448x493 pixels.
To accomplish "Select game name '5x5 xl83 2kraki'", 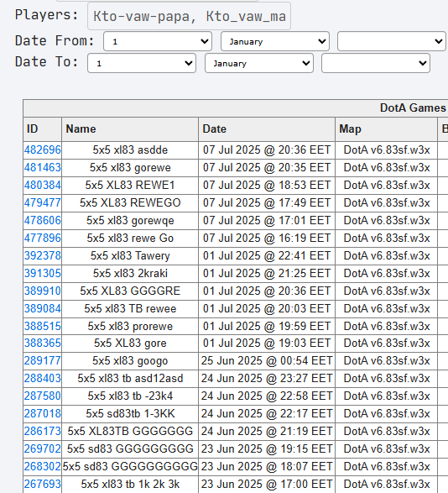I will [x=130, y=273].
